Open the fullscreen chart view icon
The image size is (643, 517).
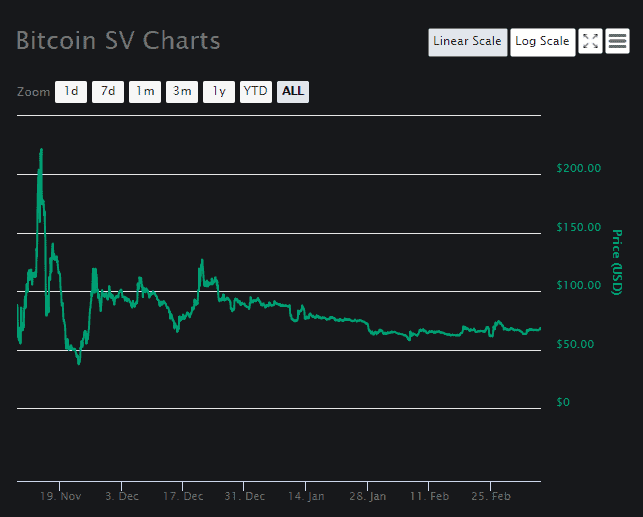(590, 41)
